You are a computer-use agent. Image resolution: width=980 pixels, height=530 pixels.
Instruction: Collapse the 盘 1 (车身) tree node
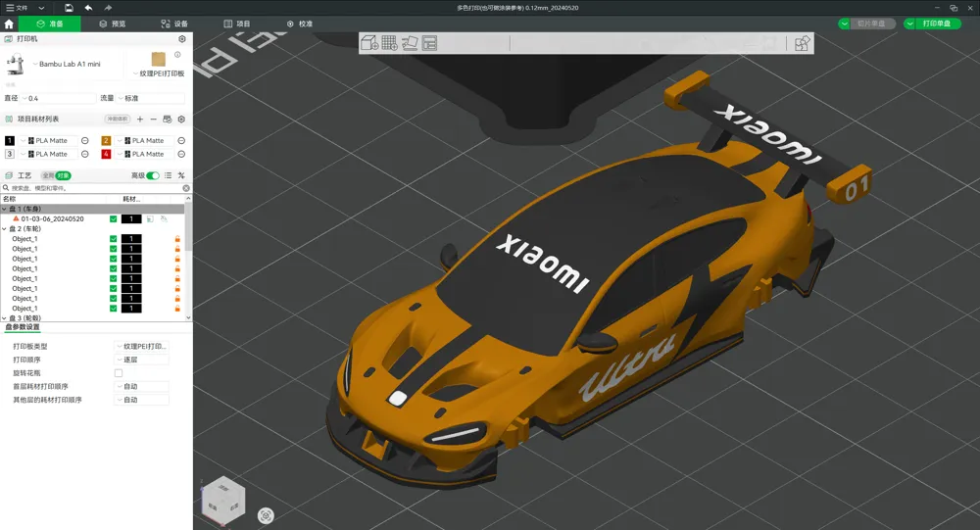(x=4, y=209)
